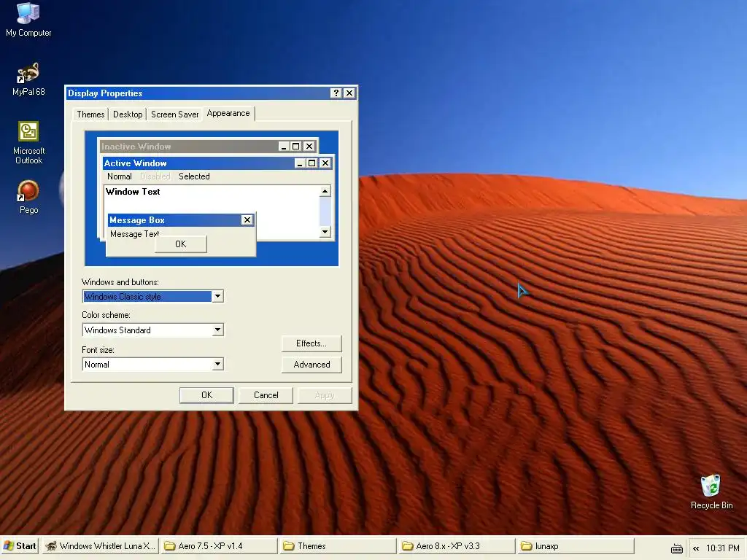The height and width of the screenshot is (560, 747).
Task: Click OK in Display Properties
Action: [x=206, y=394]
